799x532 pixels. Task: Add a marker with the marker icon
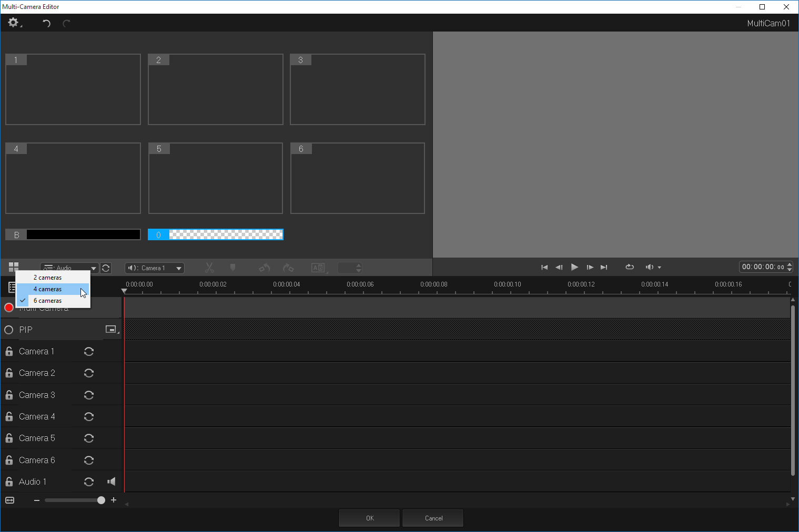[232, 268]
